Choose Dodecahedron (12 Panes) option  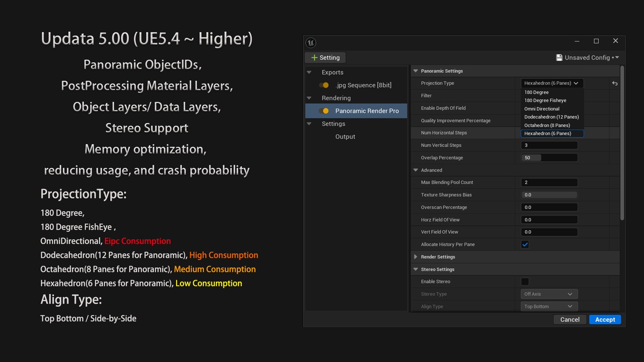point(552,117)
